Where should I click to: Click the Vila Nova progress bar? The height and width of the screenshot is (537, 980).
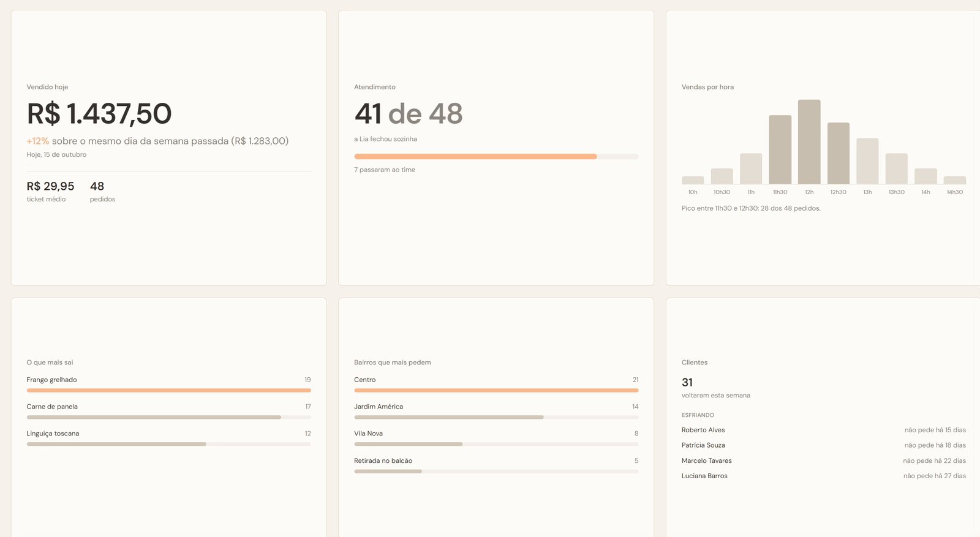point(496,444)
